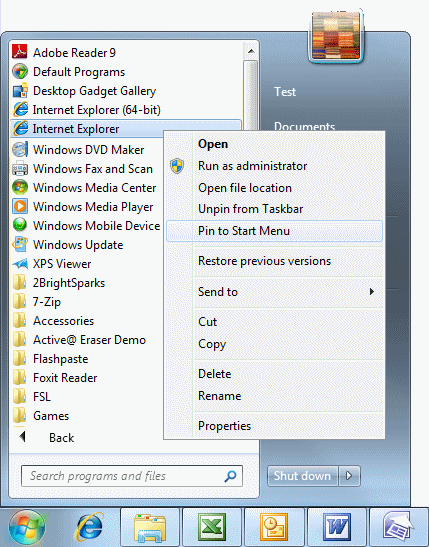
Task: Choose Pin to Start Menu
Action: point(274,231)
